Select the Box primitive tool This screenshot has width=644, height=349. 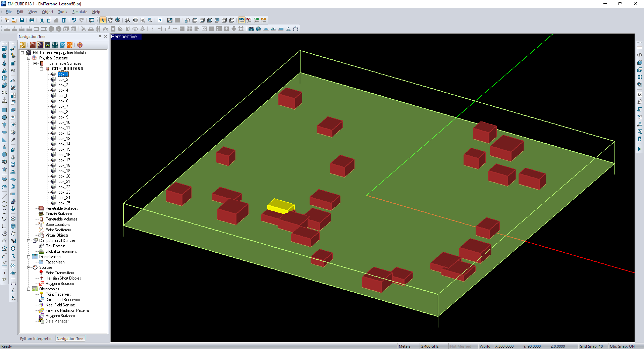tap(4, 48)
